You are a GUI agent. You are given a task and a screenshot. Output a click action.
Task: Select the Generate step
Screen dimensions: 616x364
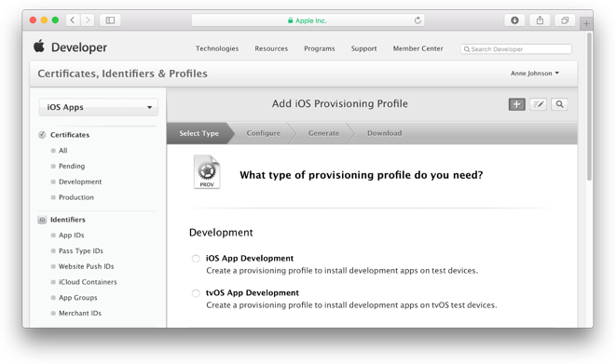pyautogui.click(x=323, y=133)
